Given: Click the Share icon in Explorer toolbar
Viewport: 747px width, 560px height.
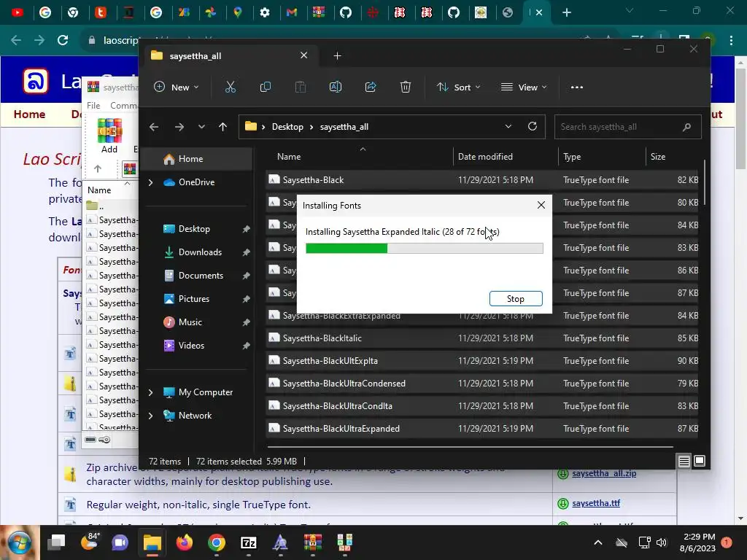Looking at the screenshot, I should [x=371, y=87].
